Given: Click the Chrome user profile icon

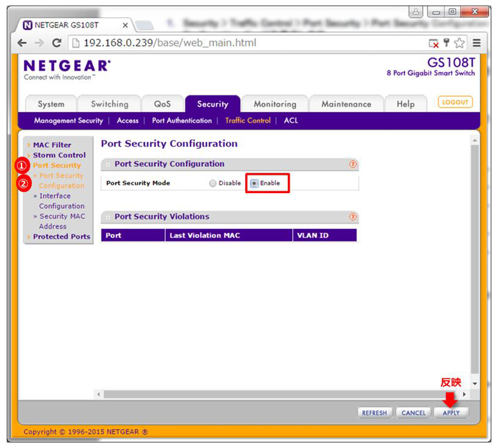Looking at the screenshot, I should click(x=416, y=12).
